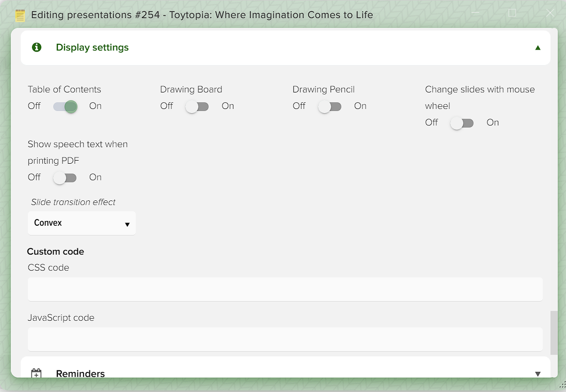This screenshot has height=392, width=566.
Task: Click the Drawing Pencil label
Action: (x=323, y=89)
